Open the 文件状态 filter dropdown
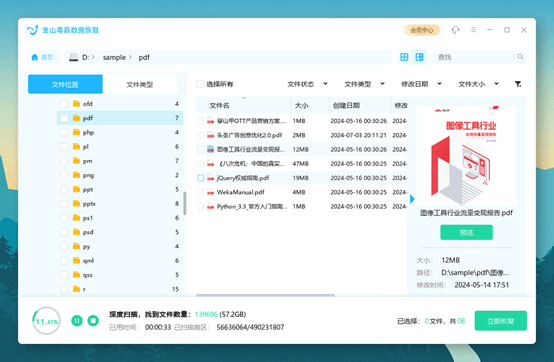This screenshot has width=554, height=362. (308, 84)
